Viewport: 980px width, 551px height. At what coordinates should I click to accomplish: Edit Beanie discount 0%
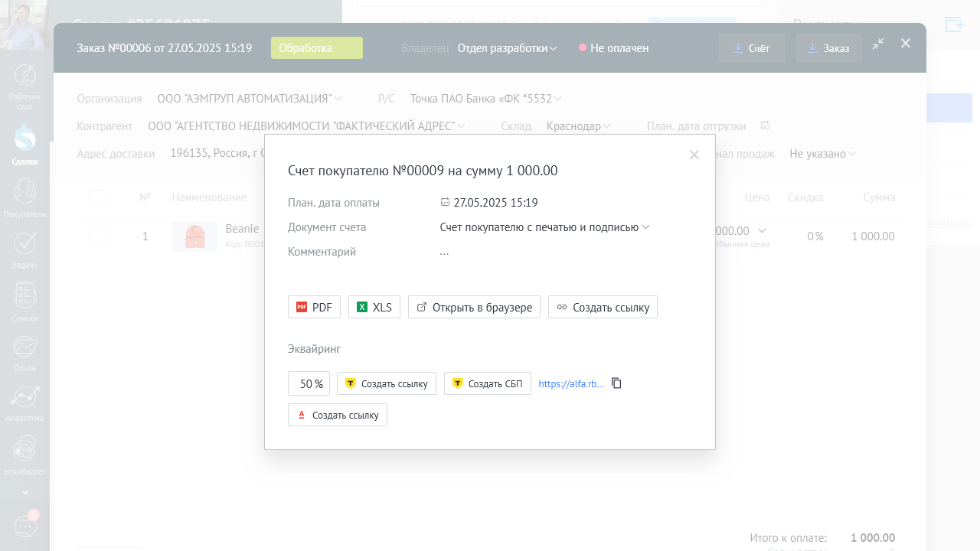[815, 236]
